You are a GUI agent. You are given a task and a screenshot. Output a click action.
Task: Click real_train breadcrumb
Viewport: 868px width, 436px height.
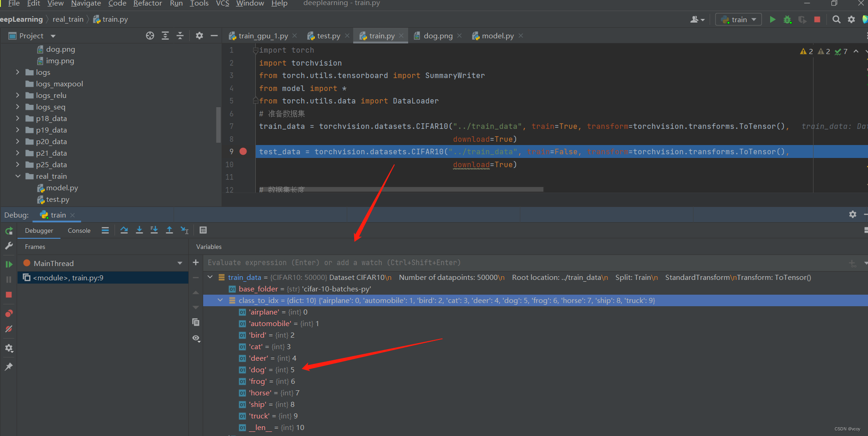coord(68,19)
